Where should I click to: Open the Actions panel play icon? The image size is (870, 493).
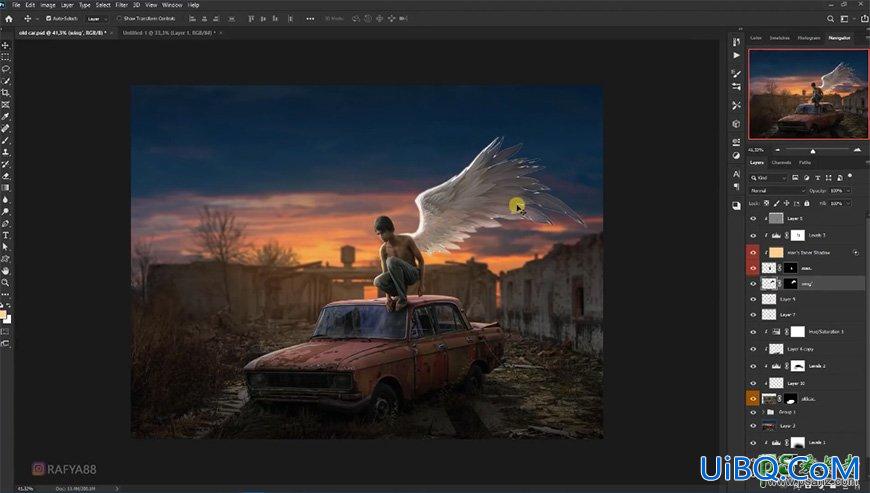pyautogui.click(x=736, y=55)
